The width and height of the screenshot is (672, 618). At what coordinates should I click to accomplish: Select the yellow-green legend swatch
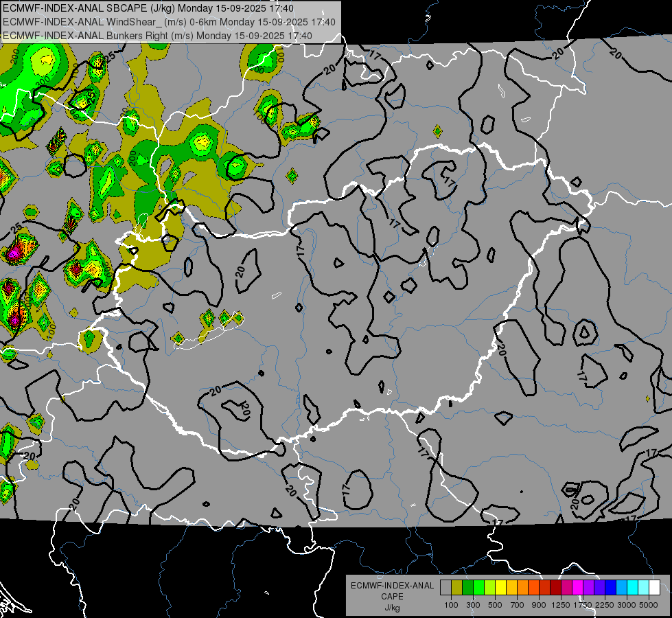coord(489,588)
